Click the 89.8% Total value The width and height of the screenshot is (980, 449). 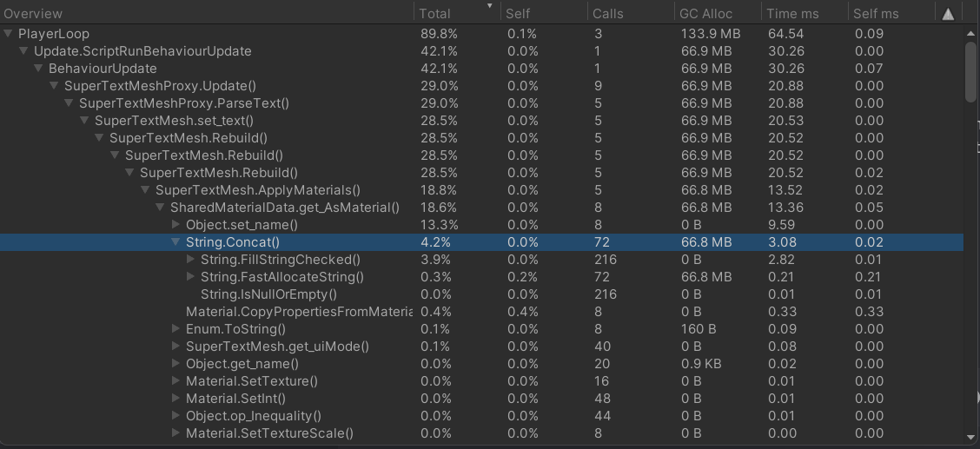pos(439,34)
